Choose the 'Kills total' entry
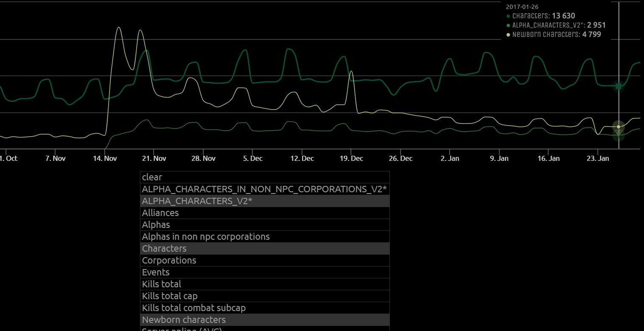This screenshot has height=331, width=644. (265, 284)
